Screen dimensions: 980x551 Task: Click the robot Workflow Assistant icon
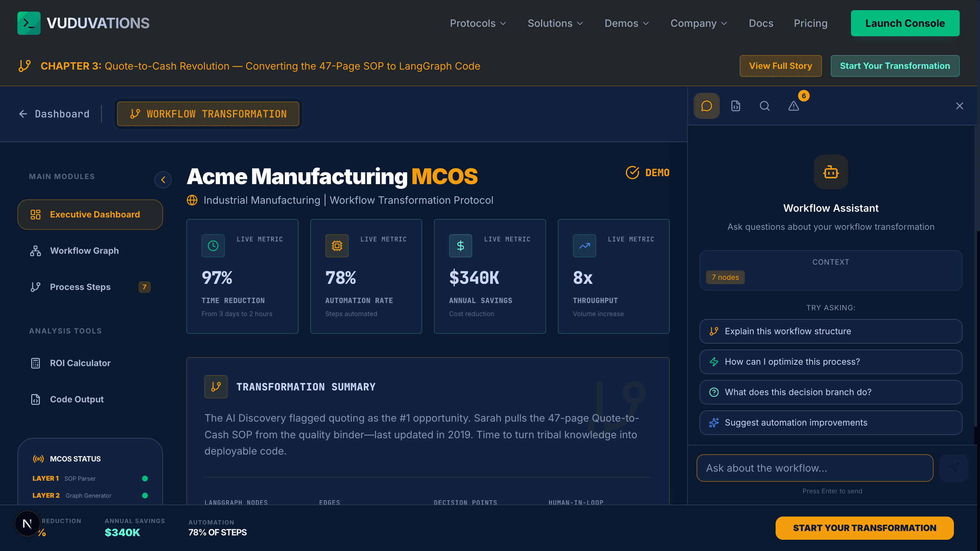pos(831,172)
